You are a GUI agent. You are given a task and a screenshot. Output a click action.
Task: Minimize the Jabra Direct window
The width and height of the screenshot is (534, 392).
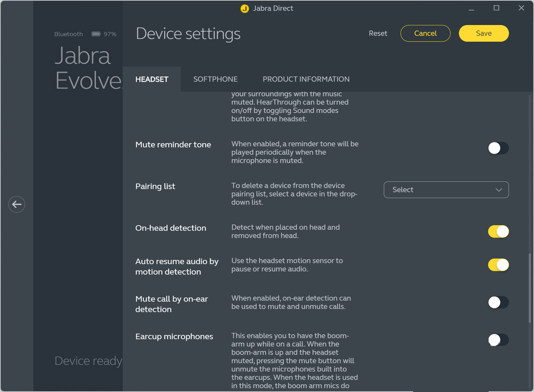471,9
